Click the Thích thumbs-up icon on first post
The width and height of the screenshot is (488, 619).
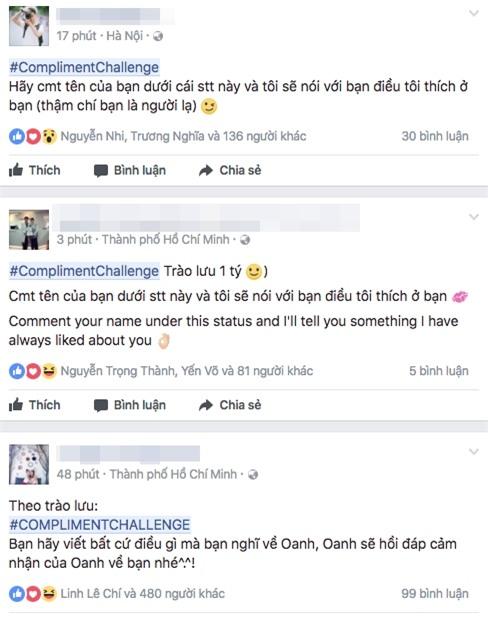(16, 171)
